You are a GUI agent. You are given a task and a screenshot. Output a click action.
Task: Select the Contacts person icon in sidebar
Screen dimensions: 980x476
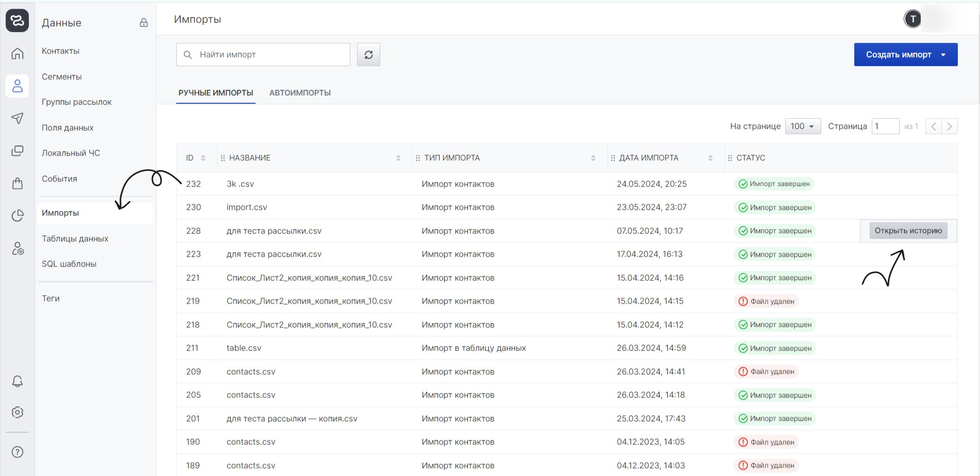coord(18,86)
